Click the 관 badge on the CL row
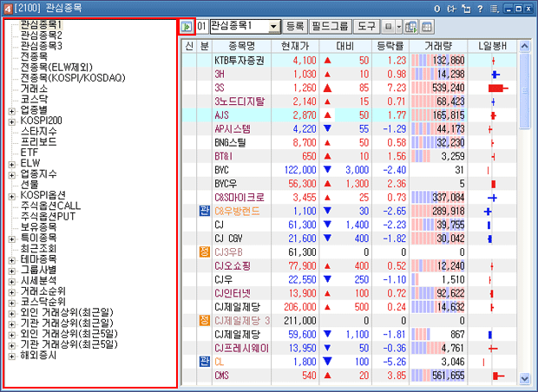538x392 pixels. pos(204,361)
